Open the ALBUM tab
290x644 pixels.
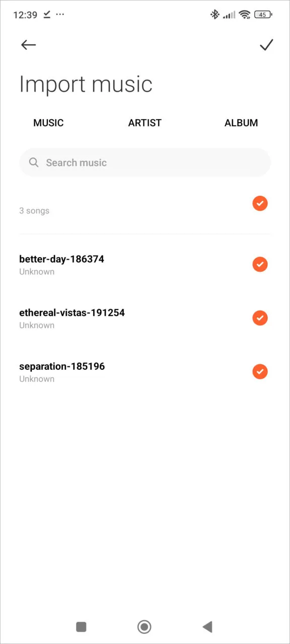coord(241,123)
